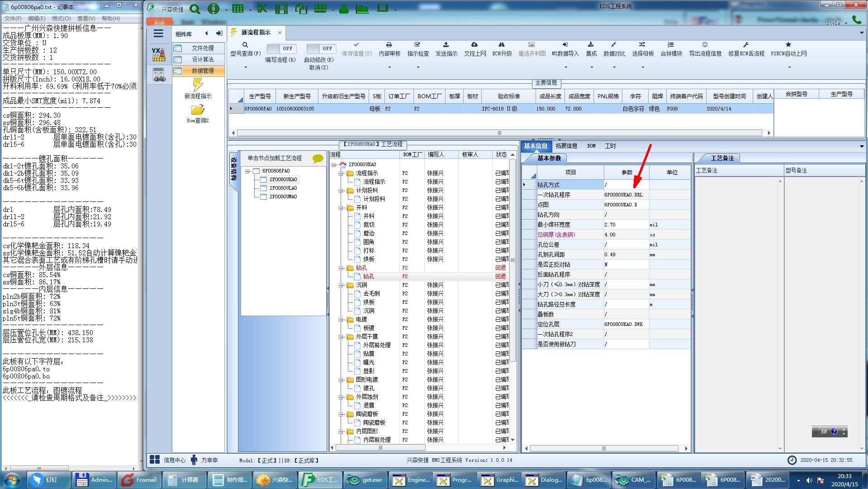Click the green scissors icon in title toolbar
This screenshot has height=489, width=868.
pyautogui.click(x=262, y=9)
